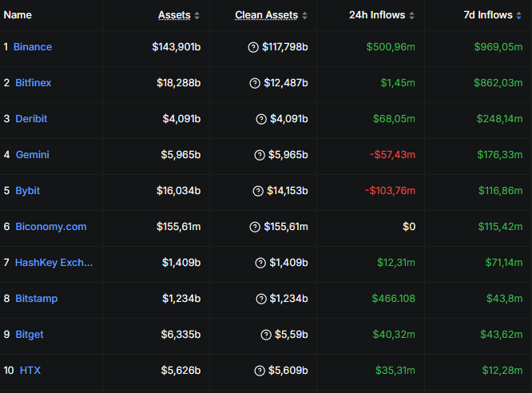The image size is (532, 393).
Task: Select Binance 7d inflow $969,05m
Action: pos(498,47)
